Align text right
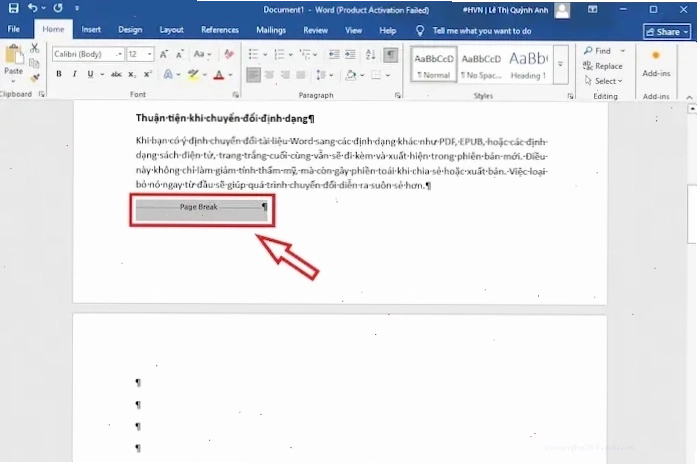The width and height of the screenshot is (697, 464). pos(285,75)
